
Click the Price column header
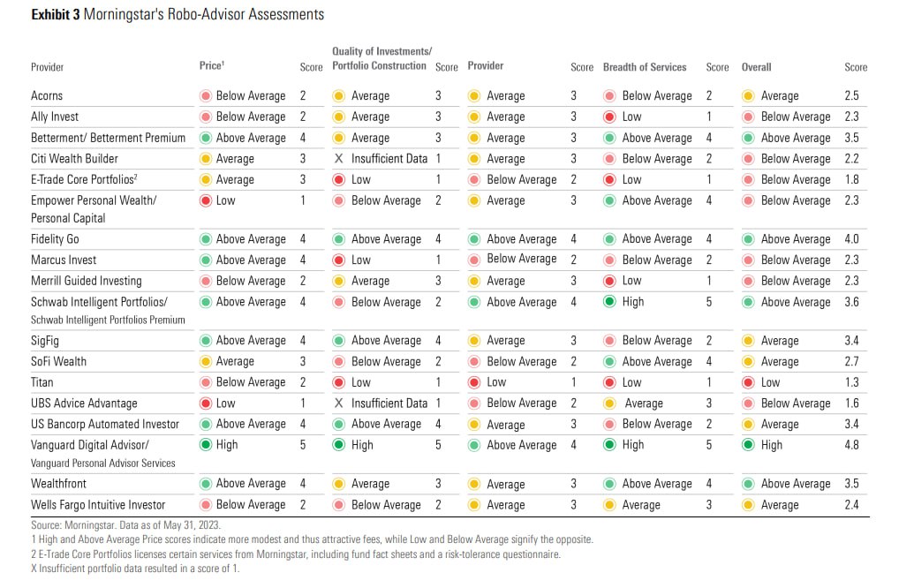click(x=211, y=66)
